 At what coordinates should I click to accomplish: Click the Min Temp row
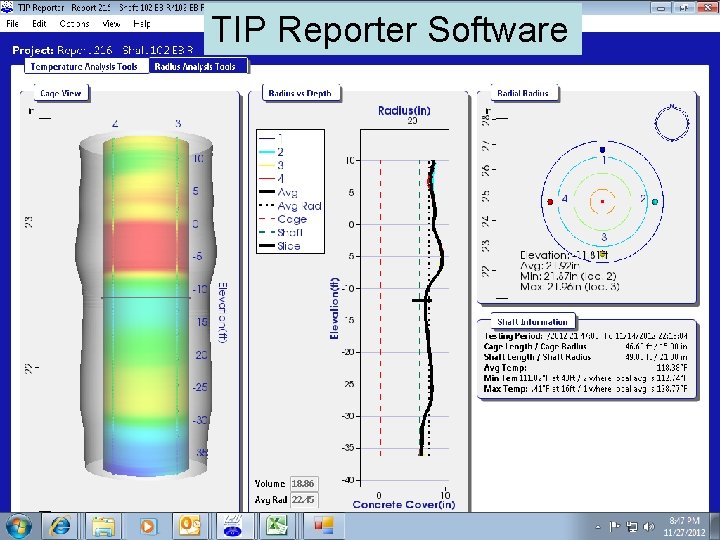pos(585,378)
